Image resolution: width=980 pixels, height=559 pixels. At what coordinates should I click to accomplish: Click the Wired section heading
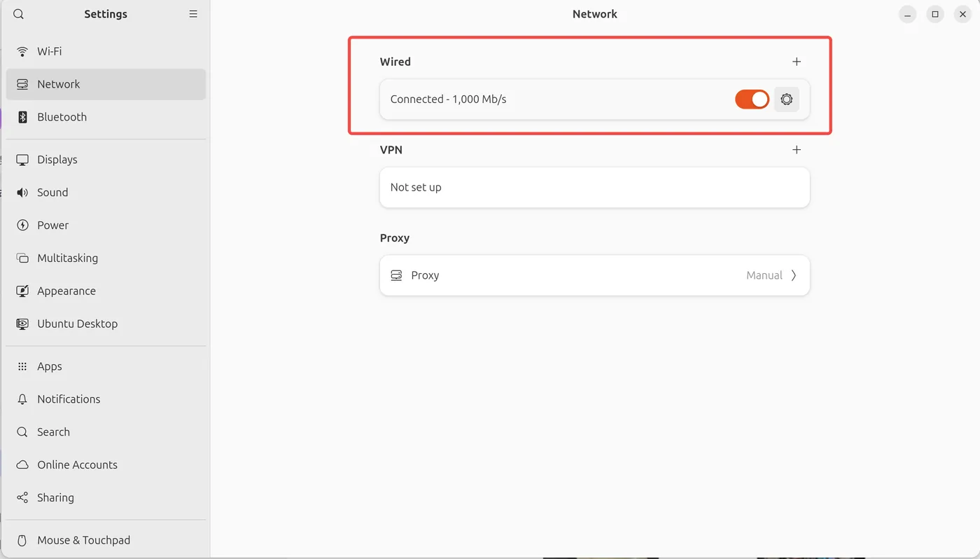pyautogui.click(x=395, y=62)
